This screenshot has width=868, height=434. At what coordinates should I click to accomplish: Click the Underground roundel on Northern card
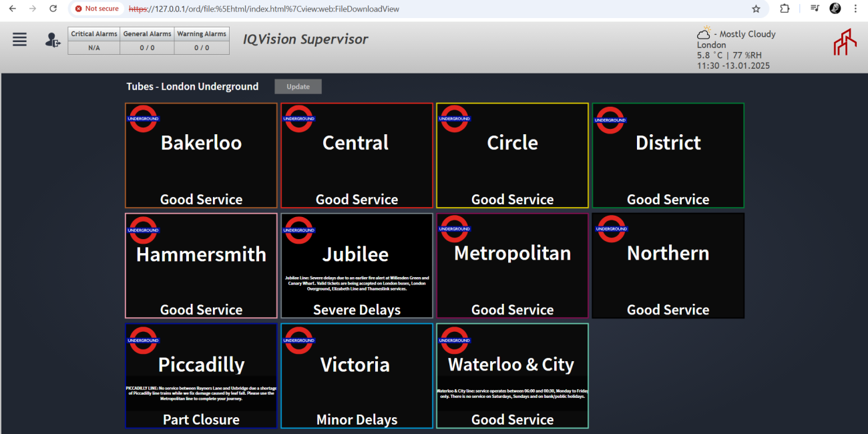click(610, 229)
